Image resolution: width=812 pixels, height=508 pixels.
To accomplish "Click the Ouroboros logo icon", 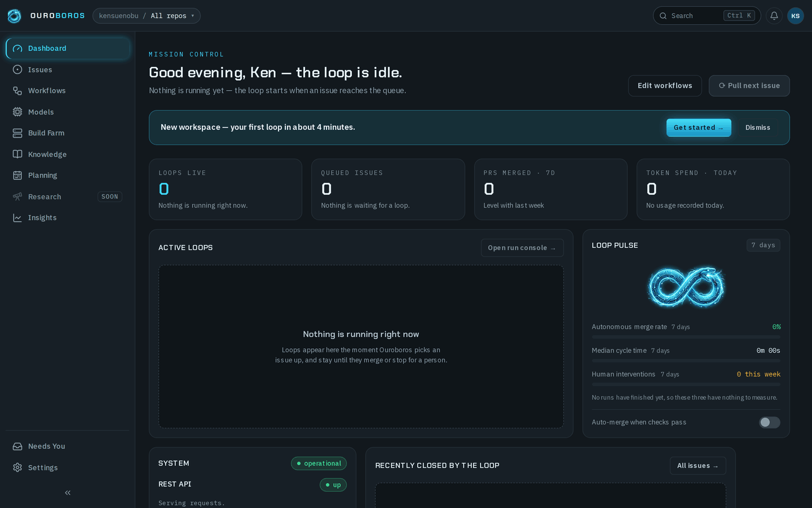I will point(14,16).
